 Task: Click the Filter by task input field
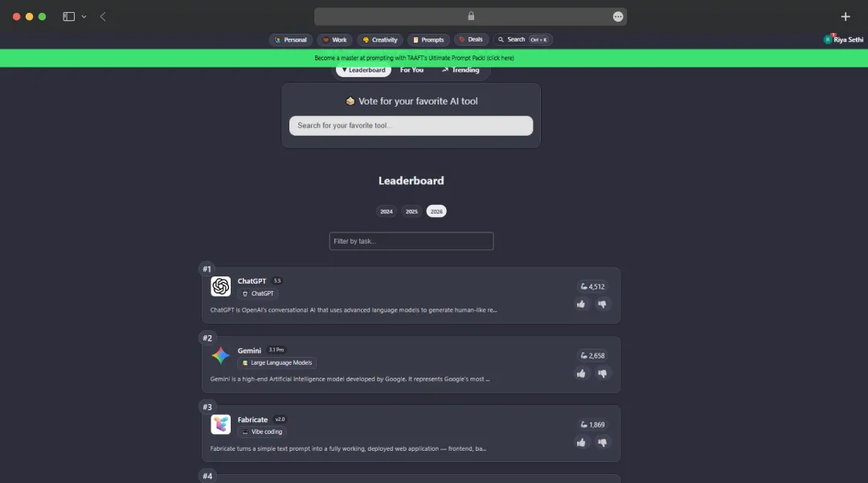(x=411, y=241)
